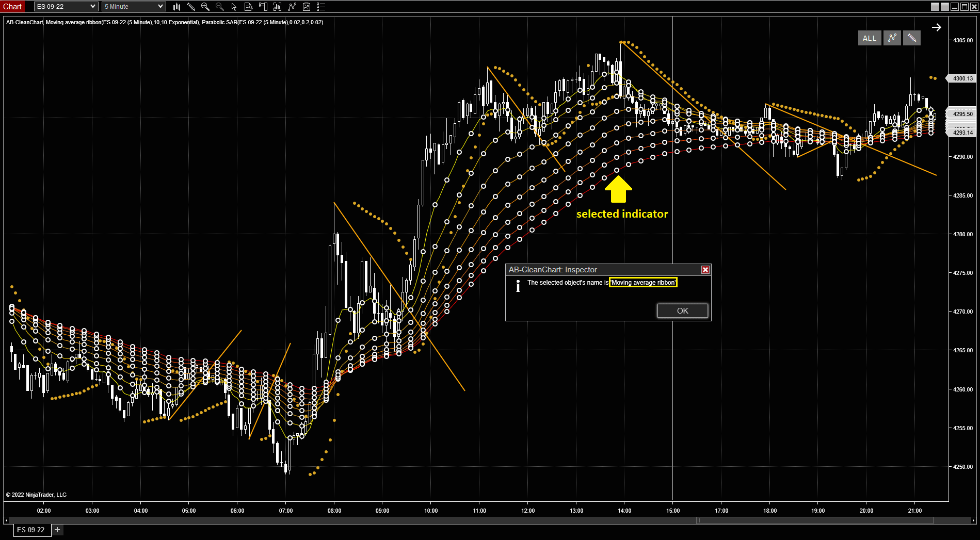Toggle the drawings pencil button on the chart
This screenshot has width=980, height=540.
pyautogui.click(x=912, y=38)
